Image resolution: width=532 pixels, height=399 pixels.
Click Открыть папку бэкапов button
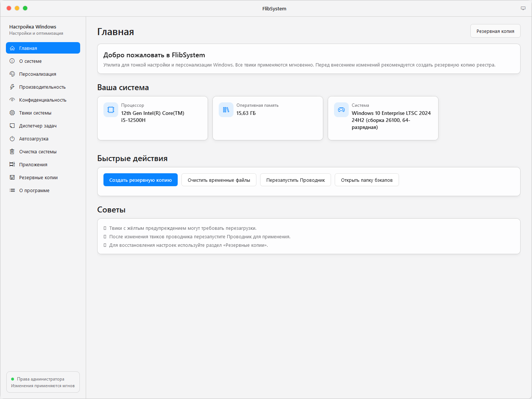367,180
